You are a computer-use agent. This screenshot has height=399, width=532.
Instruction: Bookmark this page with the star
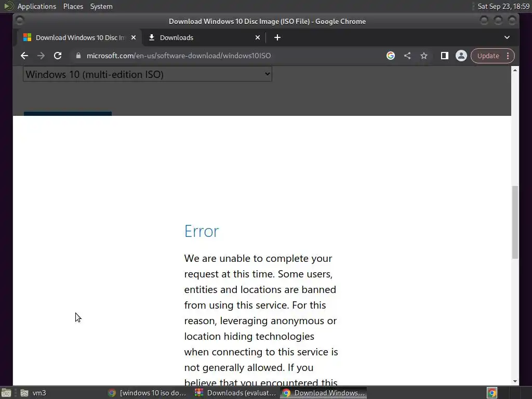tap(424, 56)
